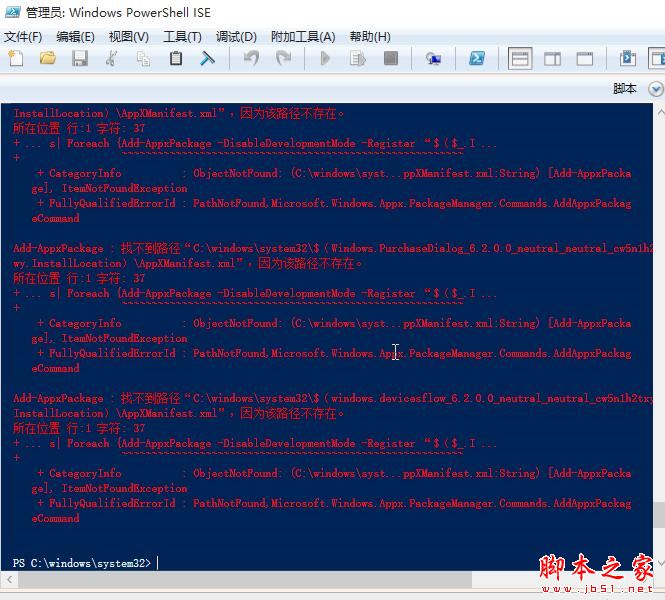Open new remote PowerShell tab icon
This screenshot has height=600, width=665.
coord(433,58)
